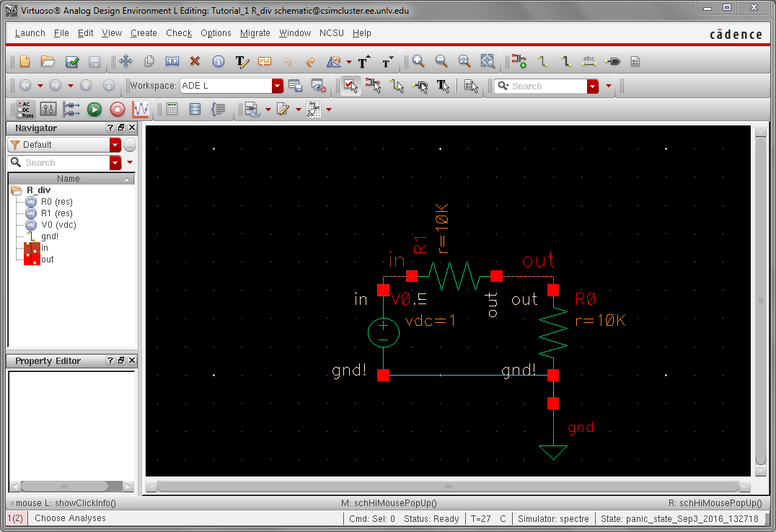Click the Create Wire Name abc icon
This screenshot has width=776, height=532.
(x=589, y=62)
